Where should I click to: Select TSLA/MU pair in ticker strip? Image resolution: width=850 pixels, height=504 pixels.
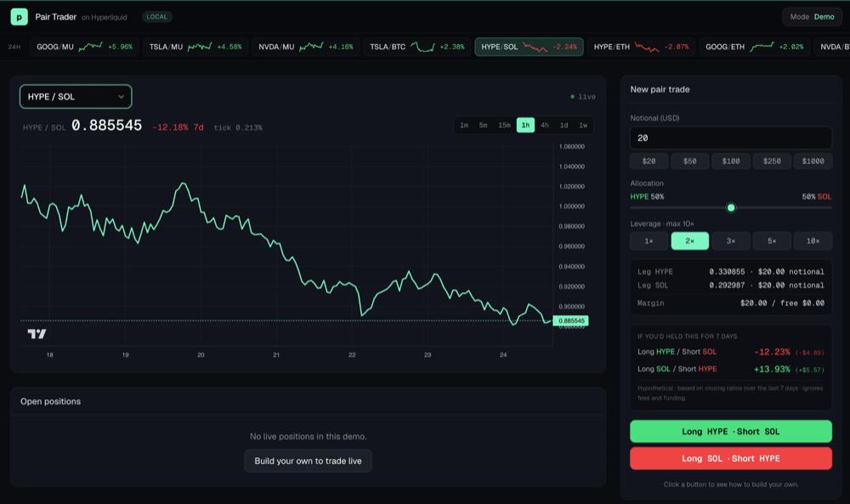coord(195,47)
